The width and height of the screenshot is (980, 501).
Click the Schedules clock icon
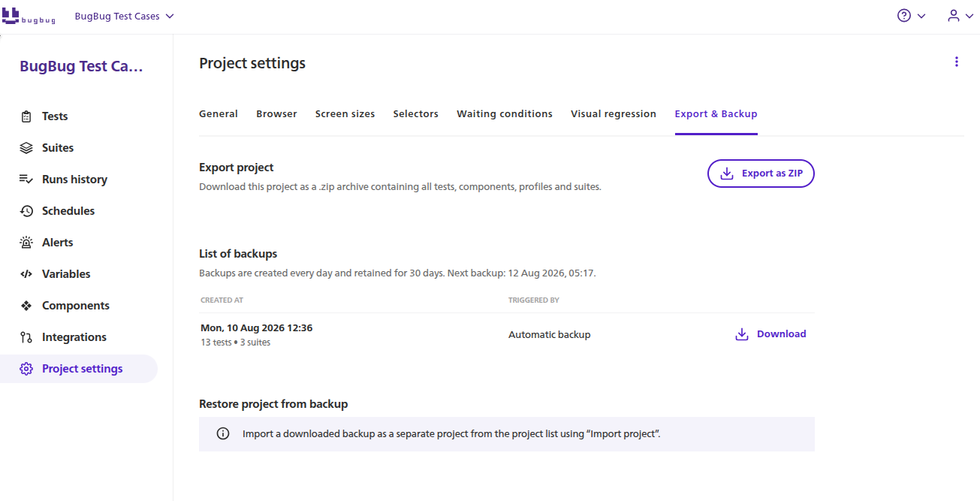26,211
